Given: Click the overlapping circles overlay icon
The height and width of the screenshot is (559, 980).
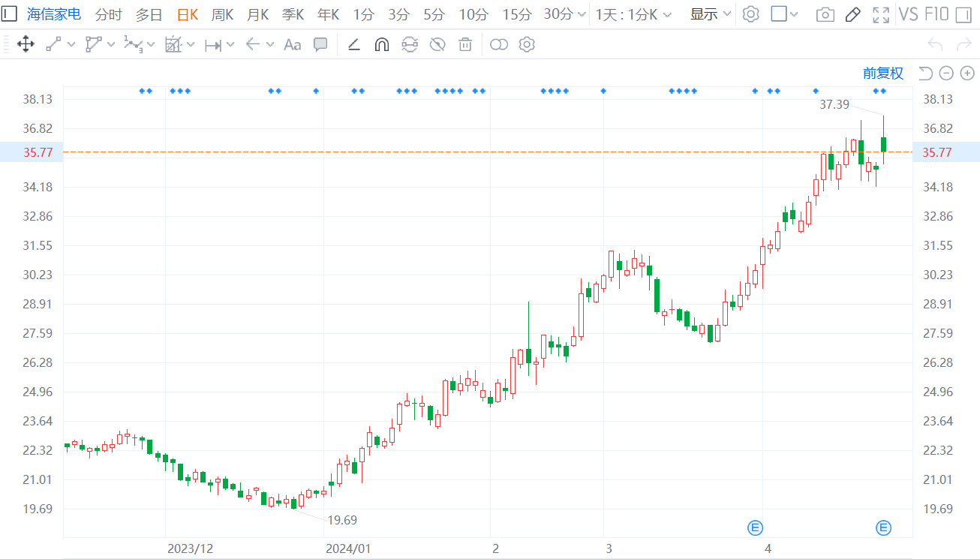Looking at the screenshot, I should coord(498,45).
